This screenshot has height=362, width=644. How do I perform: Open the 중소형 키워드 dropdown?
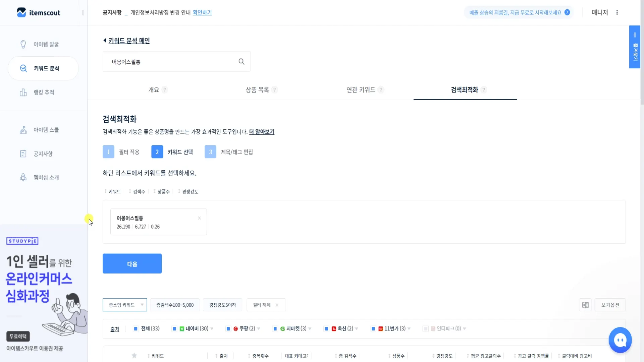point(125,305)
